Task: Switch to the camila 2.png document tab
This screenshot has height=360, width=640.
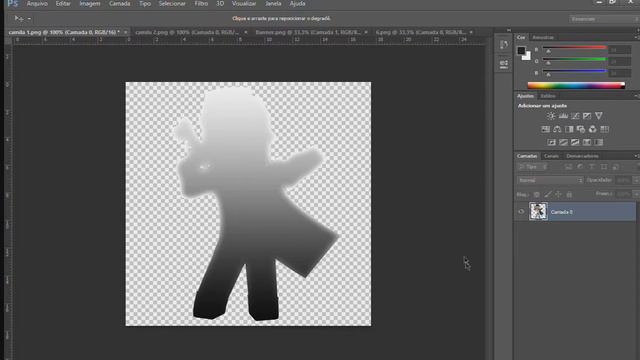Action: pyautogui.click(x=187, y=32)
